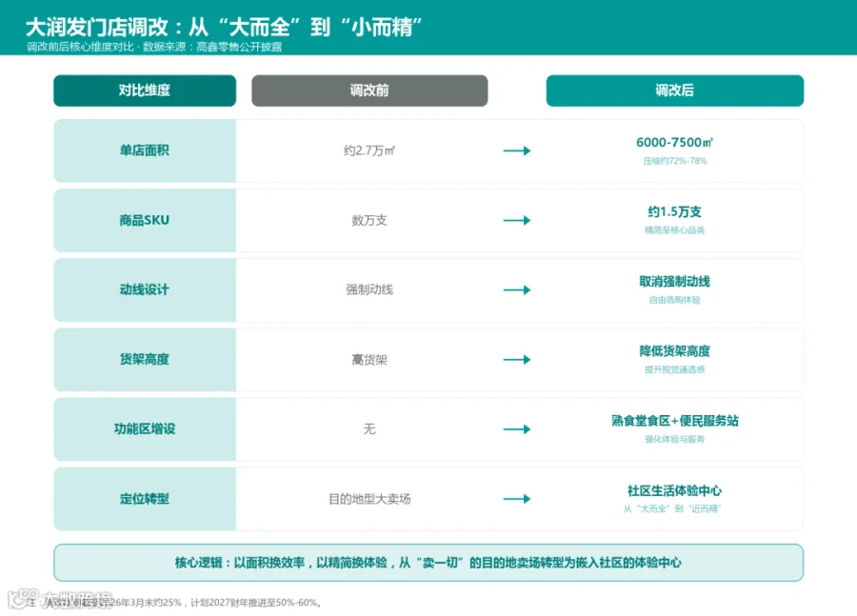Click the 降低货架高度 value

tap(674, 351)
